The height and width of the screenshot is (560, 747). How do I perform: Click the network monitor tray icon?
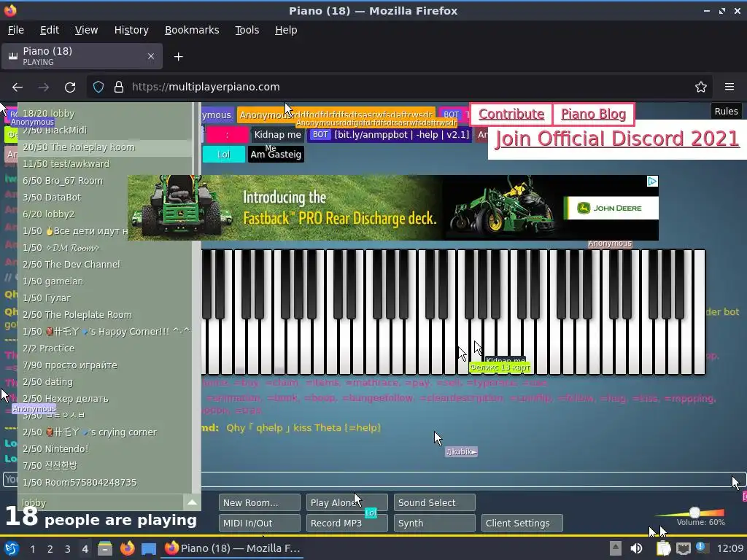tap(683, 548)
